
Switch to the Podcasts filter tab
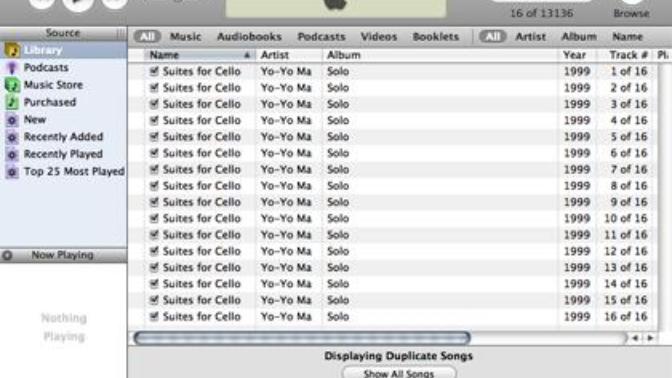click(321, 37)
